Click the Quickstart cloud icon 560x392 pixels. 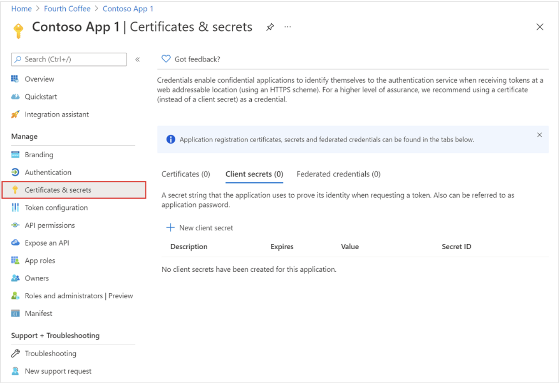pyautogui.click(x=15, y=97)
